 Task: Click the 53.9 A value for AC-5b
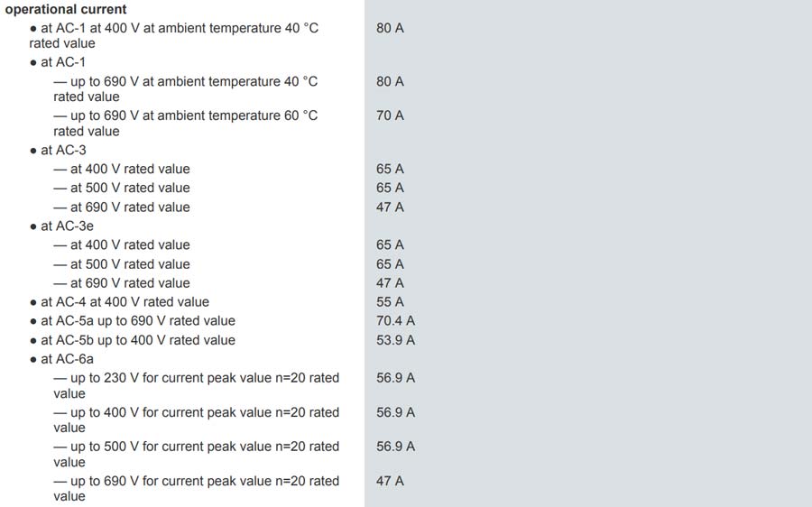396,340
